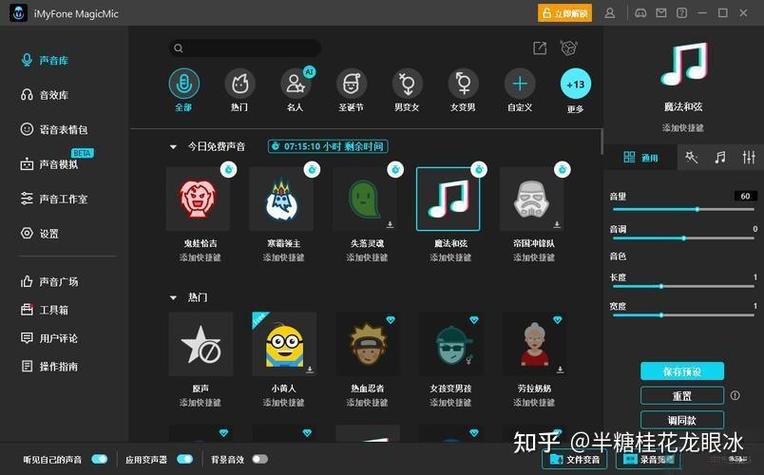
Task: Select the 原声 original voice
Action: click(x=201, y=344)
